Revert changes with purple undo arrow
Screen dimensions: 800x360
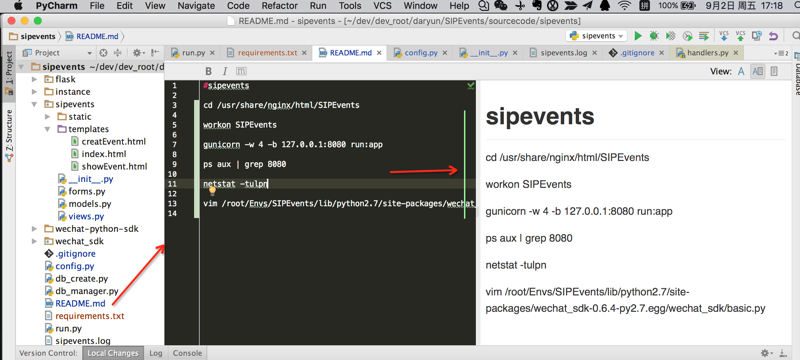(773, 36)
